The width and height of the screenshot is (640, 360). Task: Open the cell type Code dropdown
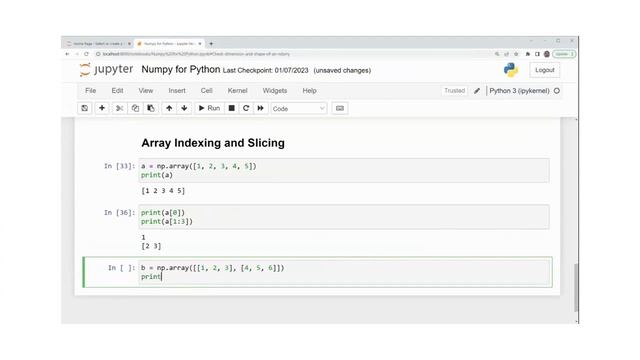[299, 109]
